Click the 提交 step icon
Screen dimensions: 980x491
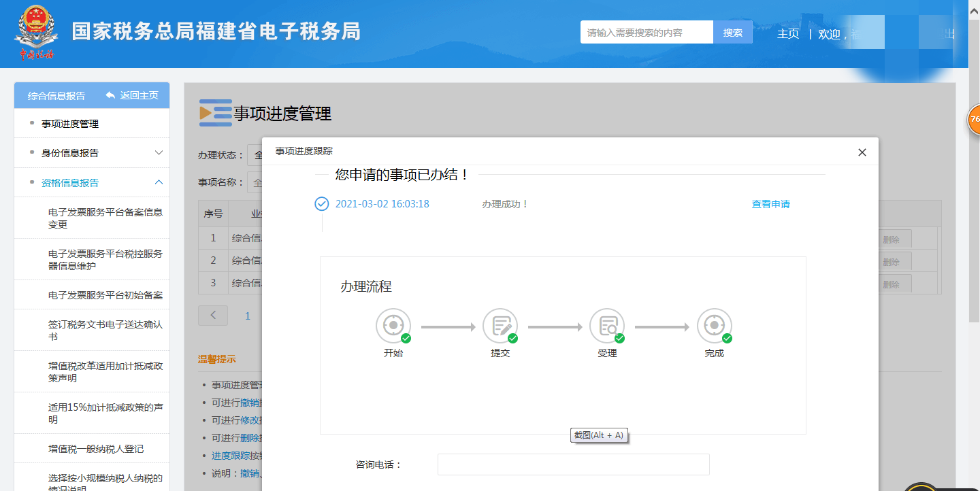coord(500,326)
